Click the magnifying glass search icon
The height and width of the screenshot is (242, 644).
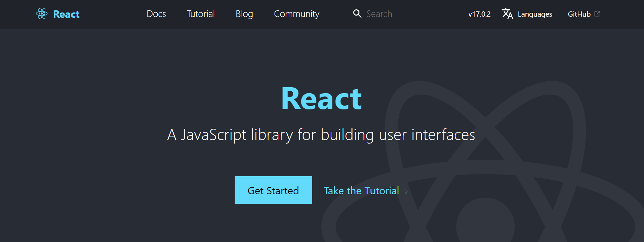pyautogui.click(x=357, y=14)
